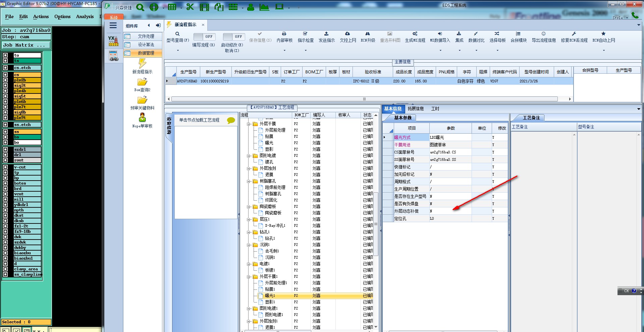
Task: Toggle checkbox for layer cs.etch
Action: point(5,68)
